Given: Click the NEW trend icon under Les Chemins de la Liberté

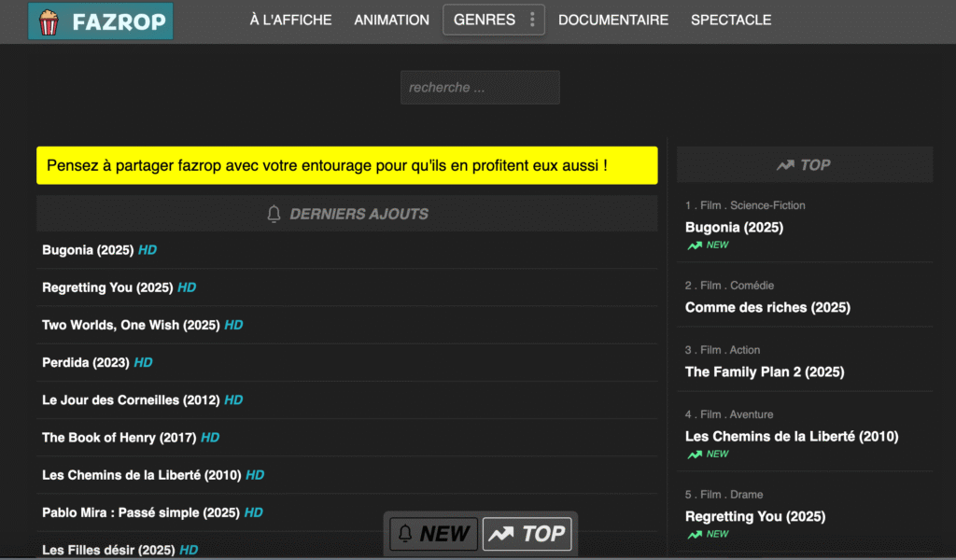Looking at the screenshot, I should (694, 455).
